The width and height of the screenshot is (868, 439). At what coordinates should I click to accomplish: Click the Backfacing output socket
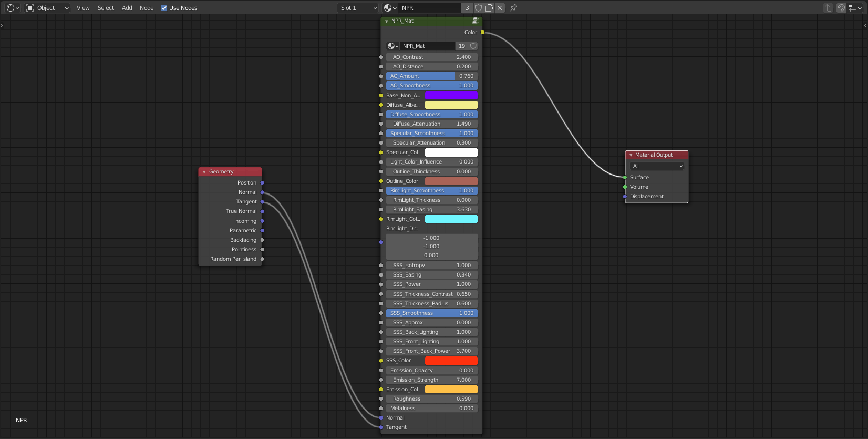click(x=262, y=240)
